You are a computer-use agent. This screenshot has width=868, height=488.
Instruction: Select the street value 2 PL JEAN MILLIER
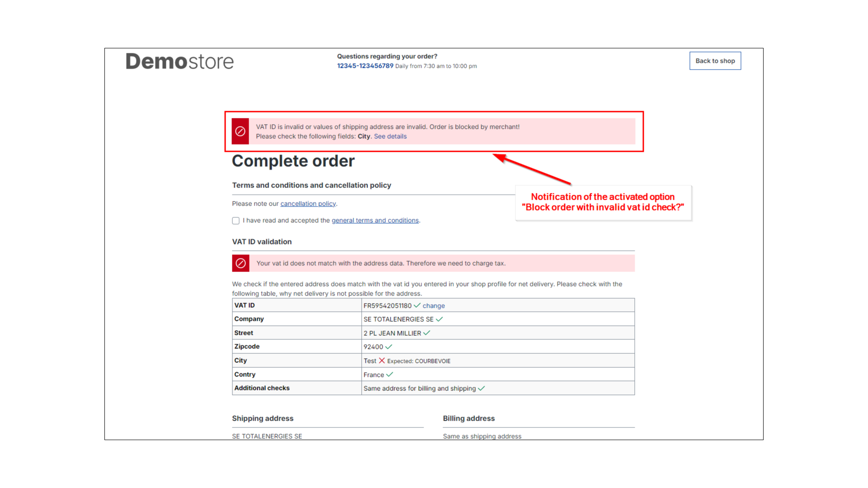[392, 333]
